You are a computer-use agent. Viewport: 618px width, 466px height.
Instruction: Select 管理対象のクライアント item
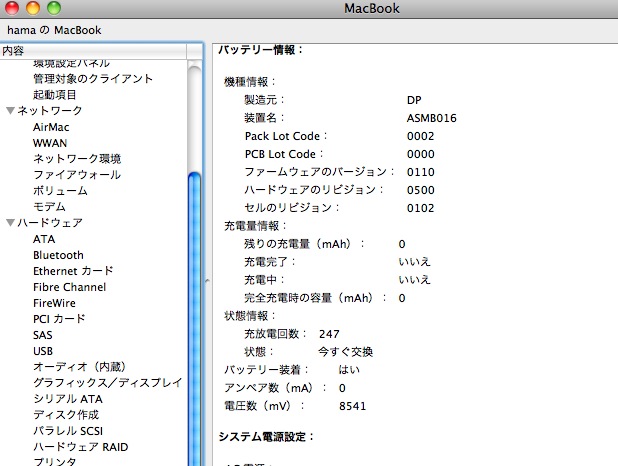pyautogui.click(x=93, y=79)
